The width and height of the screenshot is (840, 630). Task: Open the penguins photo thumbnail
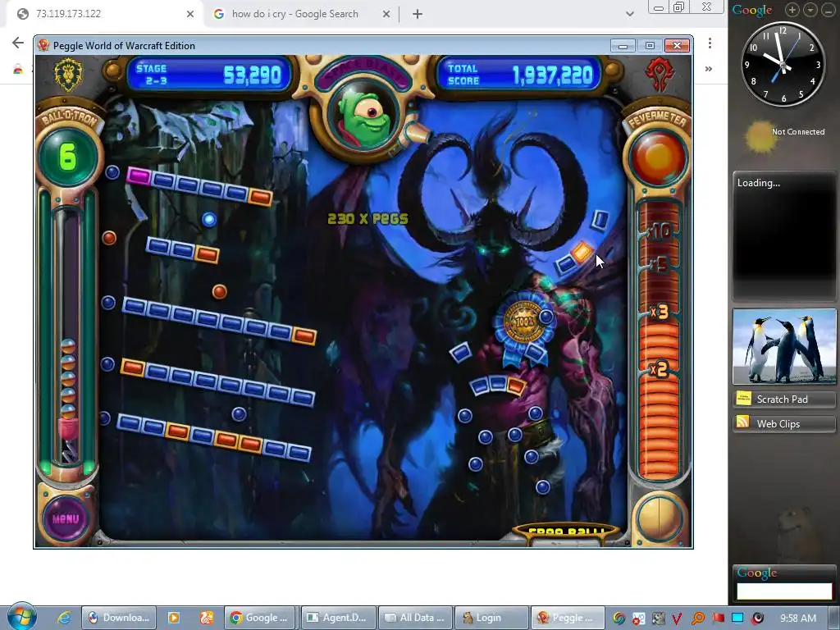tap(783, 346)
